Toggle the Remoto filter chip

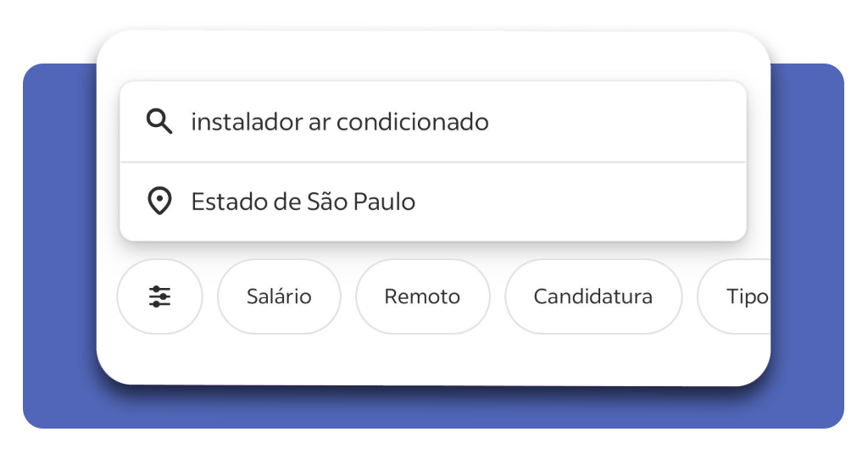point(422,296)
